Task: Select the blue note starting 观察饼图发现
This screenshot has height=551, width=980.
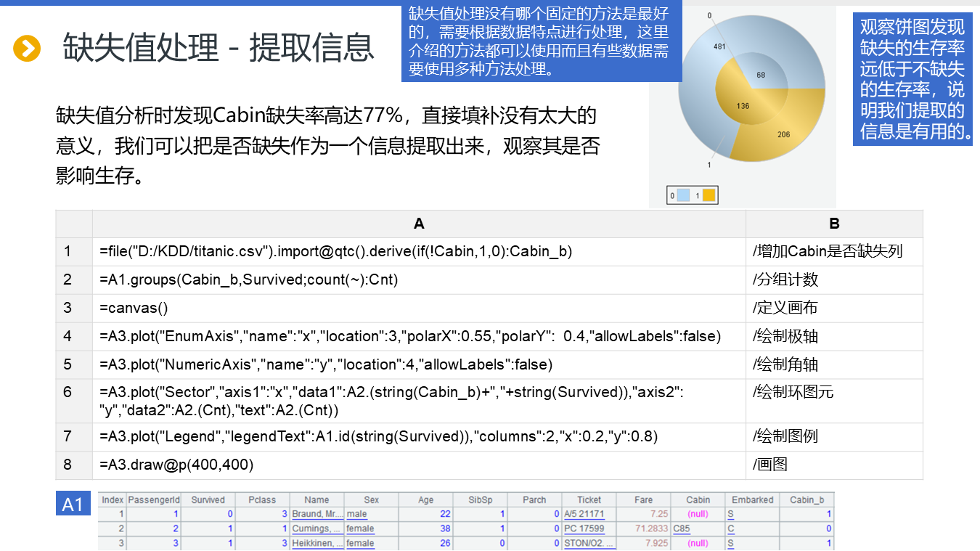Action: [912, 79]
